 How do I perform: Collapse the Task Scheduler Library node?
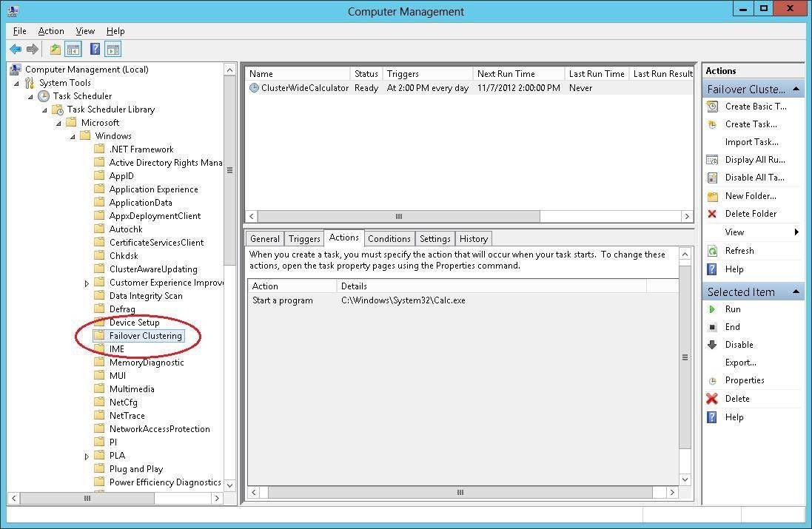(x=44, y=109)
